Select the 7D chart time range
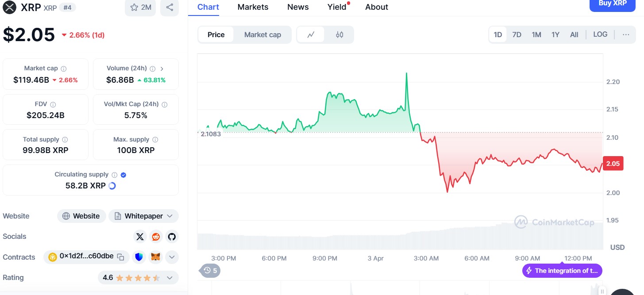Screen dimensions: 644x295 (517, 34)
